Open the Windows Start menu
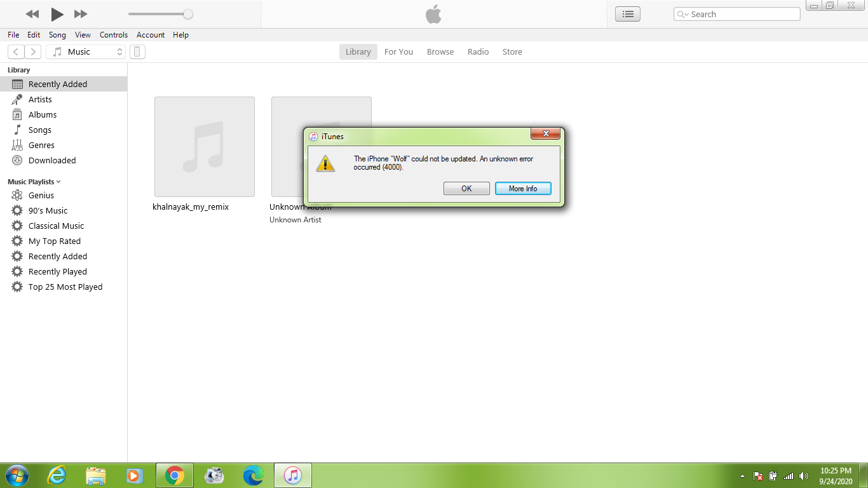 (x=17, y=475)
